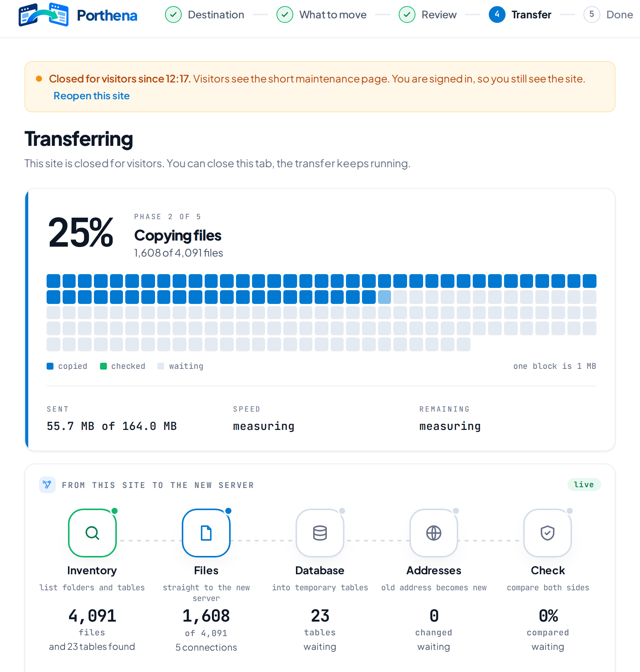Image resolution: width=640 pixels, height=672 pixels.
Task: Click the Addresses globe icon
Action: coord(434,533)
